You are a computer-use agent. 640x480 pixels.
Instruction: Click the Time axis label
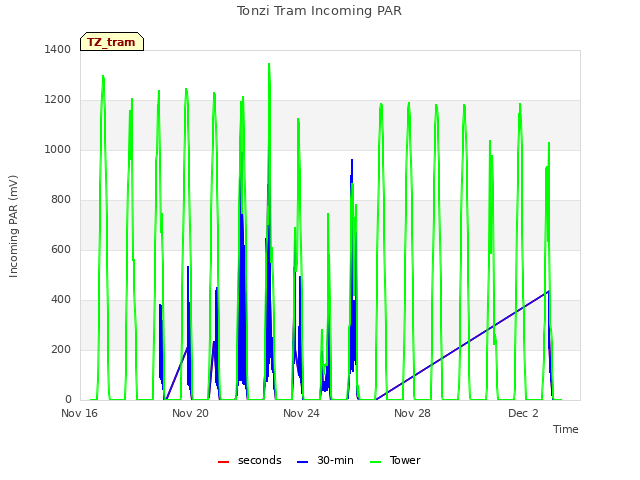coord(565,429)
